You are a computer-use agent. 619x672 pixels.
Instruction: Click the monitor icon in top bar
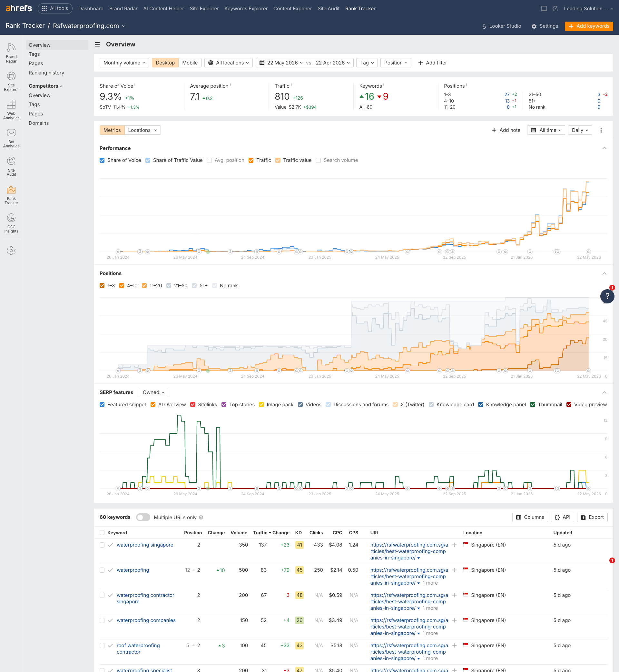click(x=544, y=9)
